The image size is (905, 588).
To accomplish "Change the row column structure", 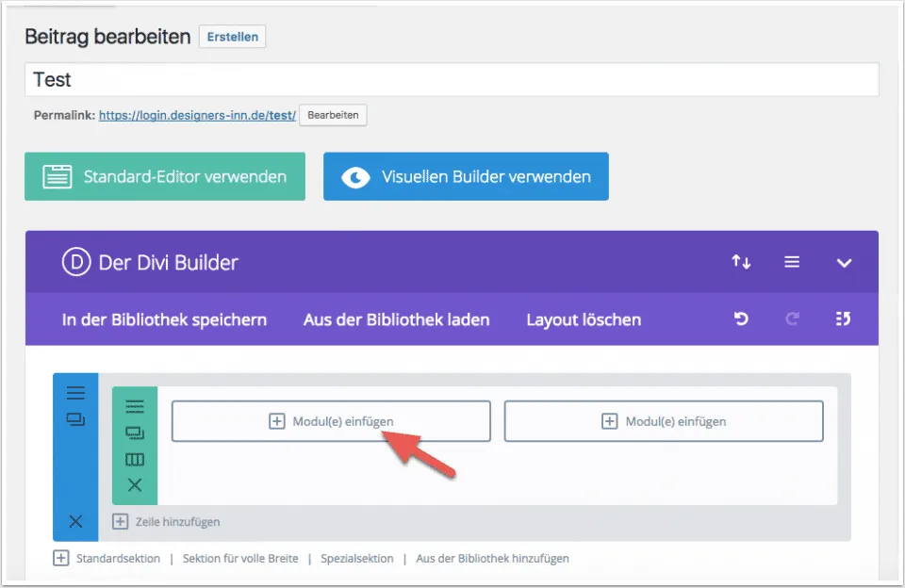I will 135,459.
